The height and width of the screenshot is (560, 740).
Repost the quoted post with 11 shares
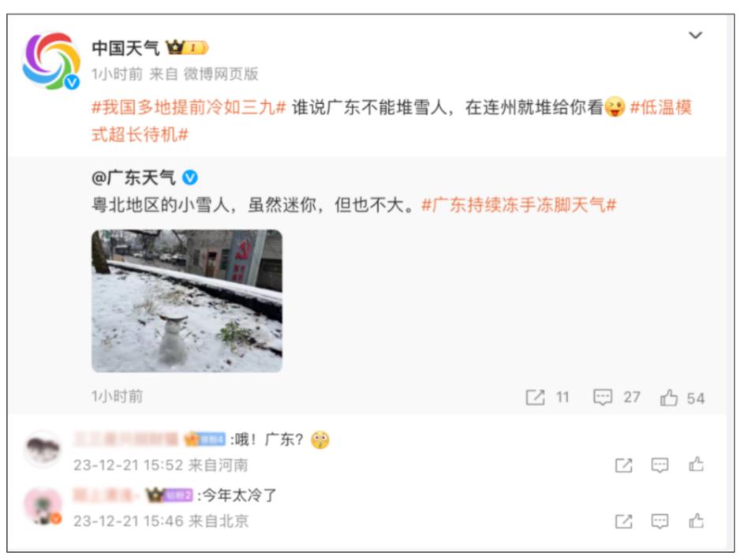[548, 398]
